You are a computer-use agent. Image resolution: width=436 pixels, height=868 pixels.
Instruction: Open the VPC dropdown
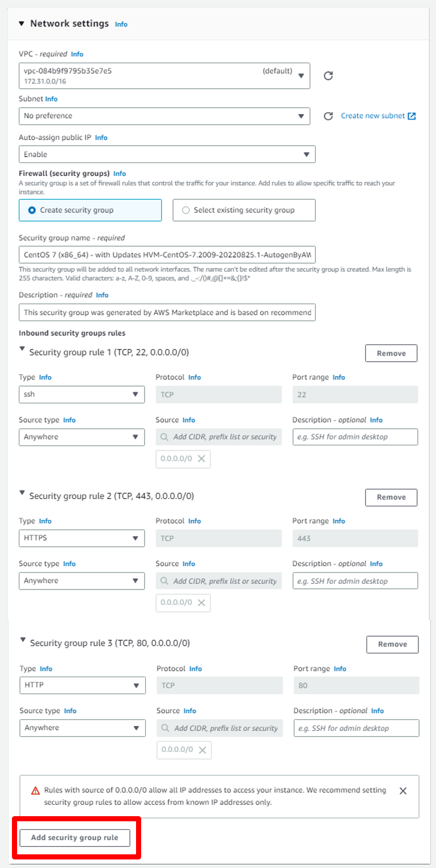[x=164, y=76]
